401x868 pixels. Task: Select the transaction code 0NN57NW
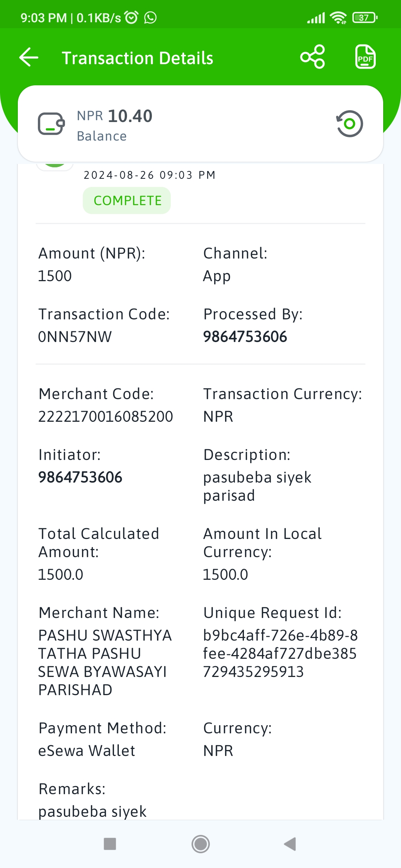(75, 337)
